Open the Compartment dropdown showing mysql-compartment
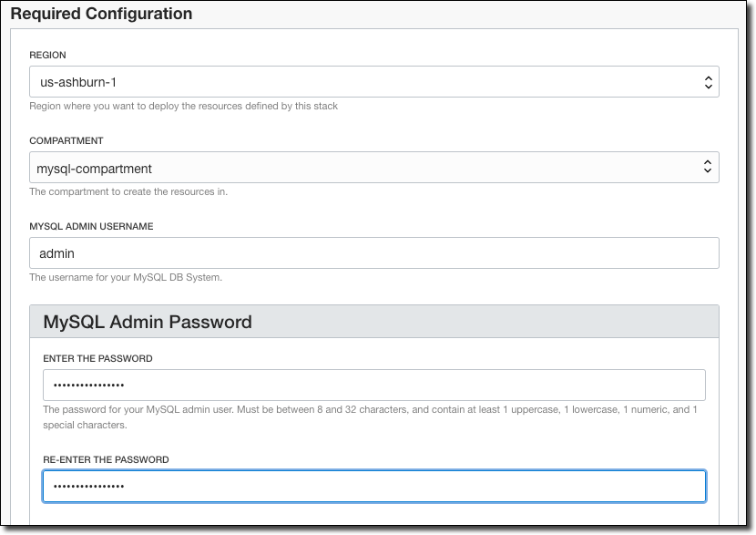This screenshot has width=756, height=535. point(364,168)
